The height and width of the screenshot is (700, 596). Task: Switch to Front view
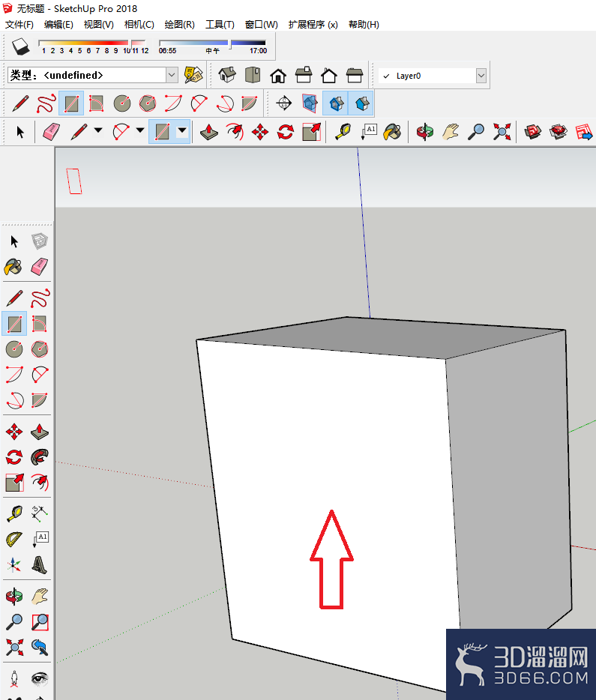[x=278, y=75]
